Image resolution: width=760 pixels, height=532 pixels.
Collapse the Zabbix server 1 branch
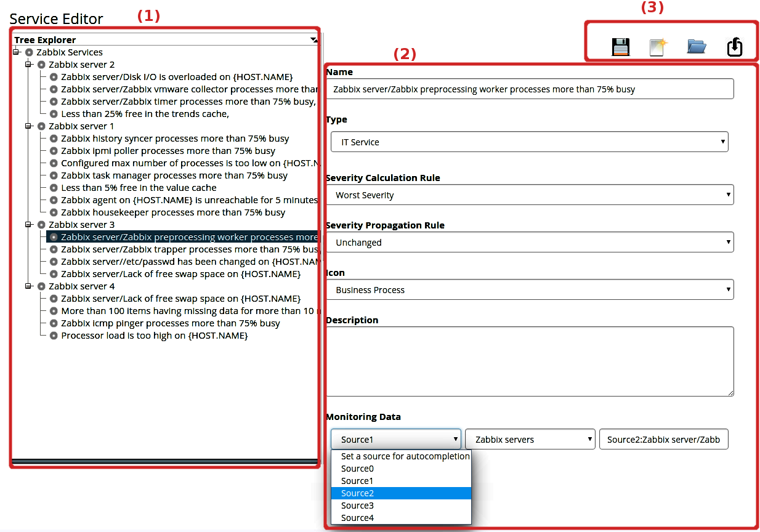pyautogui.click(x=28, y=126)
